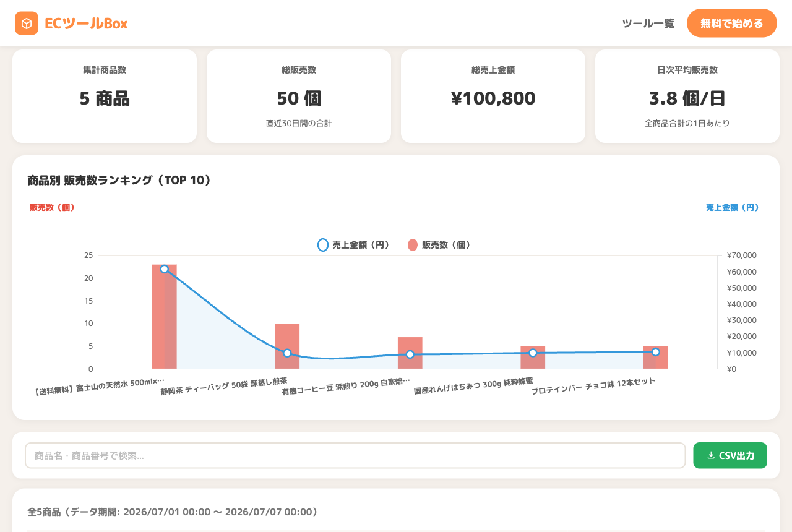Viewport: 792px width, 532px height.
Task: Click the 富士山の天然水 sales bar
Action: pos(165,317)
